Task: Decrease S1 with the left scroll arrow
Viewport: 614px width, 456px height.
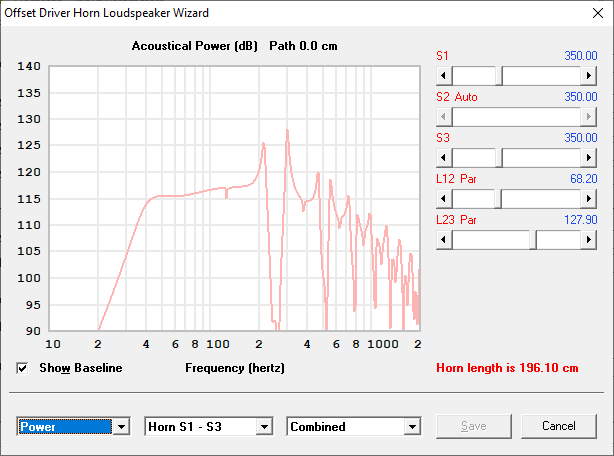Action: (444, 76)
